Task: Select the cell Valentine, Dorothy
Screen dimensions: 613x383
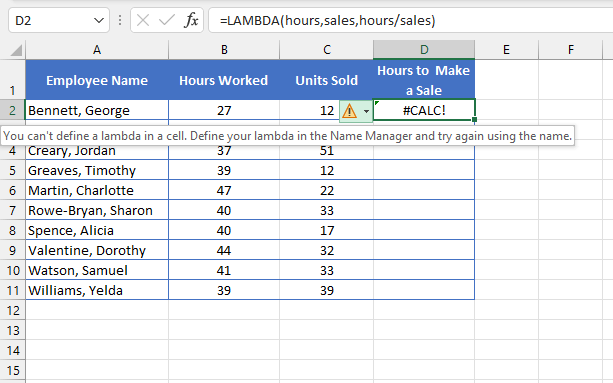Action: [x=97, y=251]
